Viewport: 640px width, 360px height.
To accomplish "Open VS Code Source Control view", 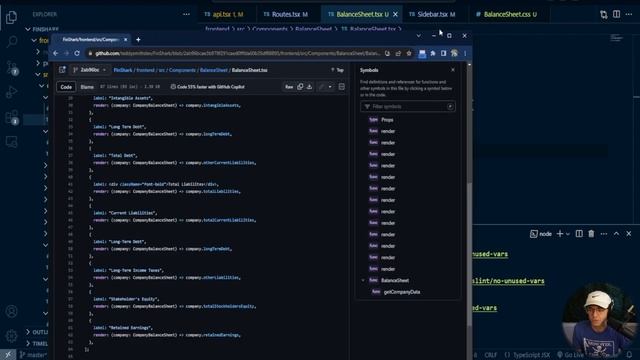I will (x=12, y=67).
